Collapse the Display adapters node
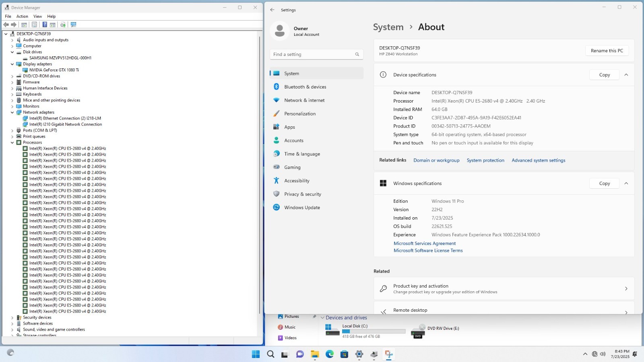The width and height of the screenshot is (644, 362). click(x=12, y=64)
